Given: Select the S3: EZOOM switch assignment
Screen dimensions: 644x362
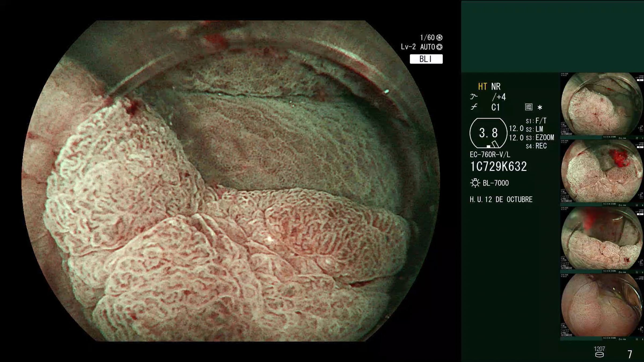Looking at the screenshot, I should tap(540, 138).
